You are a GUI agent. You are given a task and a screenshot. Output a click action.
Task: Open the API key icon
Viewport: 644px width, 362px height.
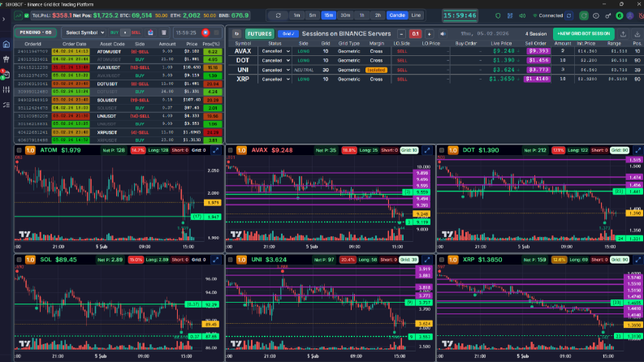coord(607,16)
